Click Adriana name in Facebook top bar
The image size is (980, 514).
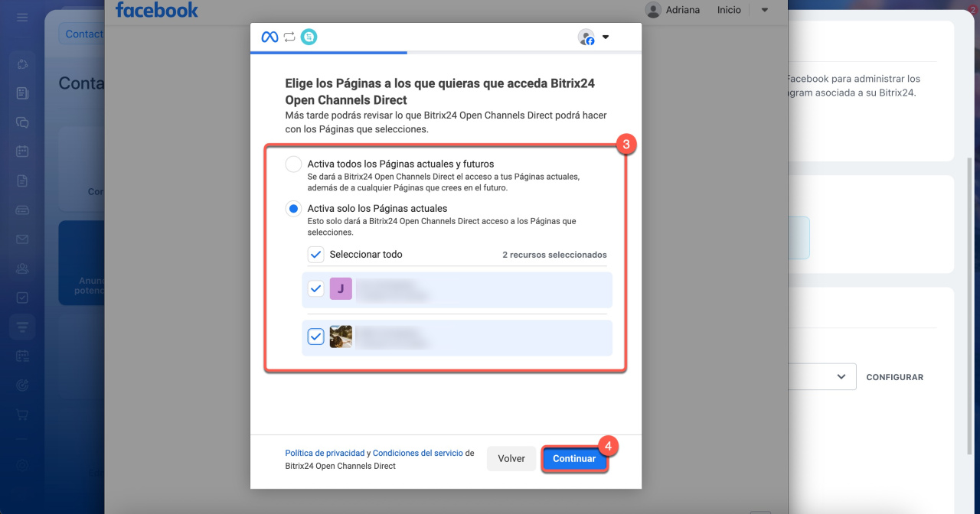[x=684, y=10]
